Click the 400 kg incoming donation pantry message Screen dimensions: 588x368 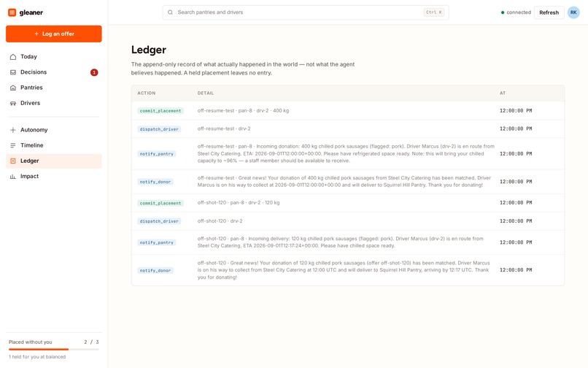(346, 153)
